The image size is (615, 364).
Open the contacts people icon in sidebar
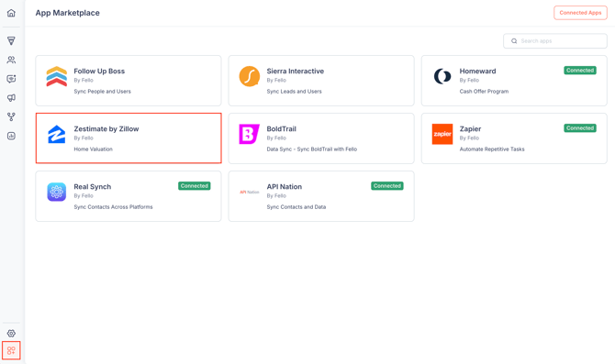[11, 60]
